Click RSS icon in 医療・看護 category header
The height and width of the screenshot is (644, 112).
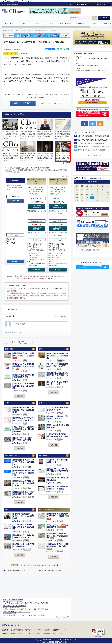[33, 349]
